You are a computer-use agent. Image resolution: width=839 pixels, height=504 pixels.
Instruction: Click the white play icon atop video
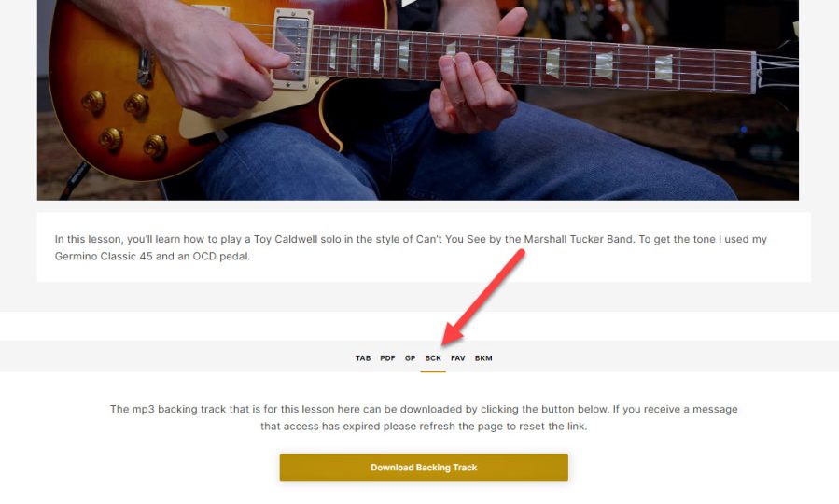coord(409,3)
